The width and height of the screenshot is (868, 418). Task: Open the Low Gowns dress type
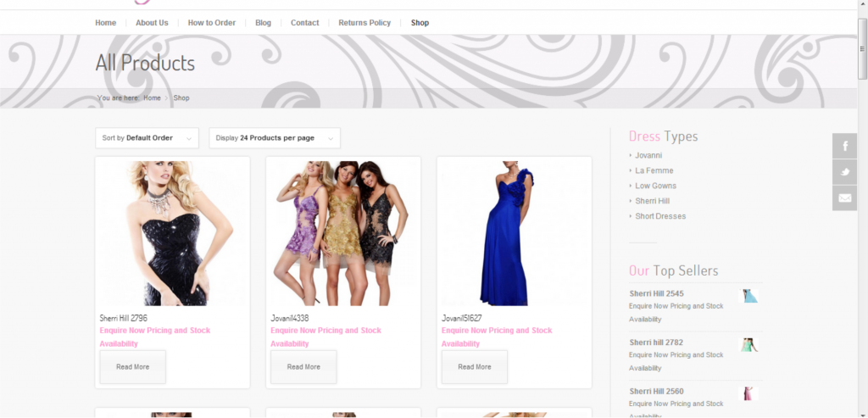coord(655,186)
